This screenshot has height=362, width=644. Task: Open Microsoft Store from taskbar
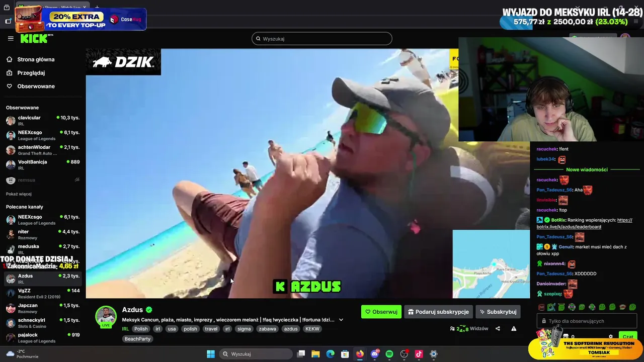345,354
